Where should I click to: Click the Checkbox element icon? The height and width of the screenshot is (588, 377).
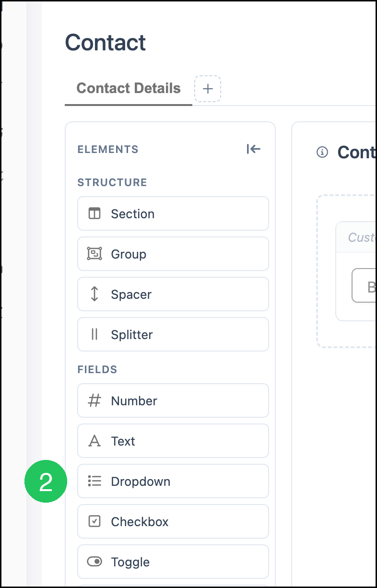[94, 521]
